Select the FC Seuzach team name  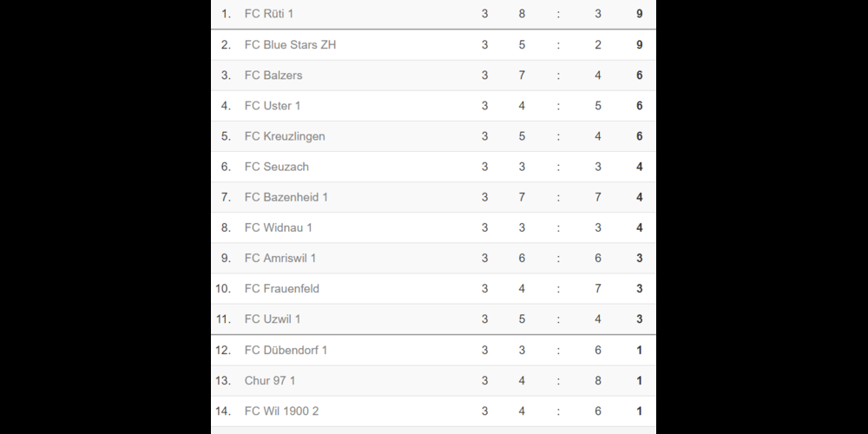click(x=277, y=167)
